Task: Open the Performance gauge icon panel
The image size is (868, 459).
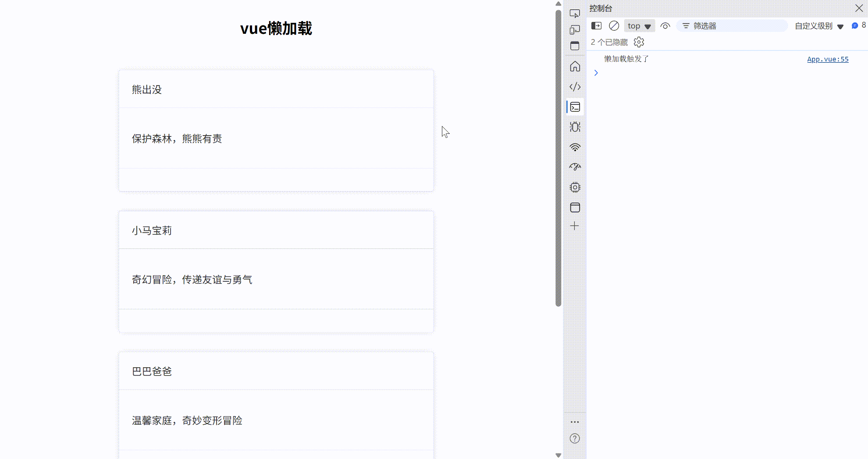Action: [575, 167]
